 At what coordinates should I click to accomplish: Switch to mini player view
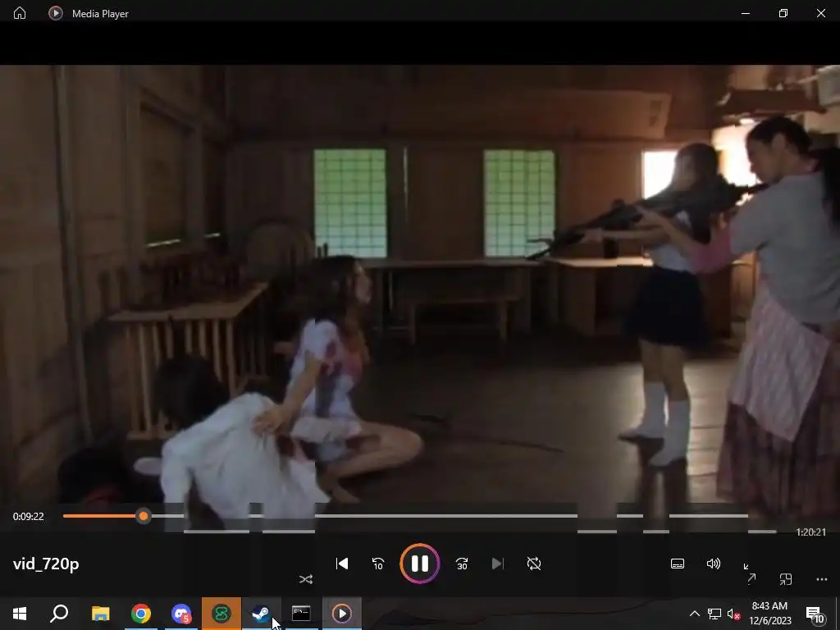[x=785, y=579]
